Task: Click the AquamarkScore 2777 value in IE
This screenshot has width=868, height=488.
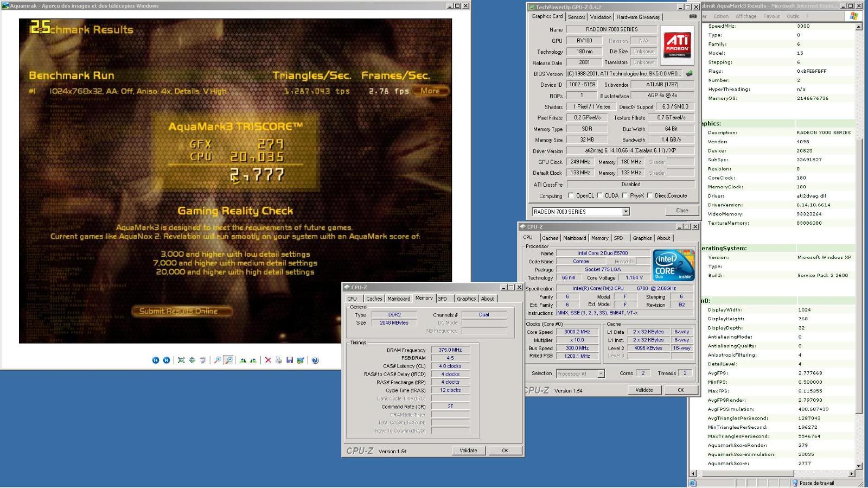Action: pyautogui.click(x=805, y=464)
